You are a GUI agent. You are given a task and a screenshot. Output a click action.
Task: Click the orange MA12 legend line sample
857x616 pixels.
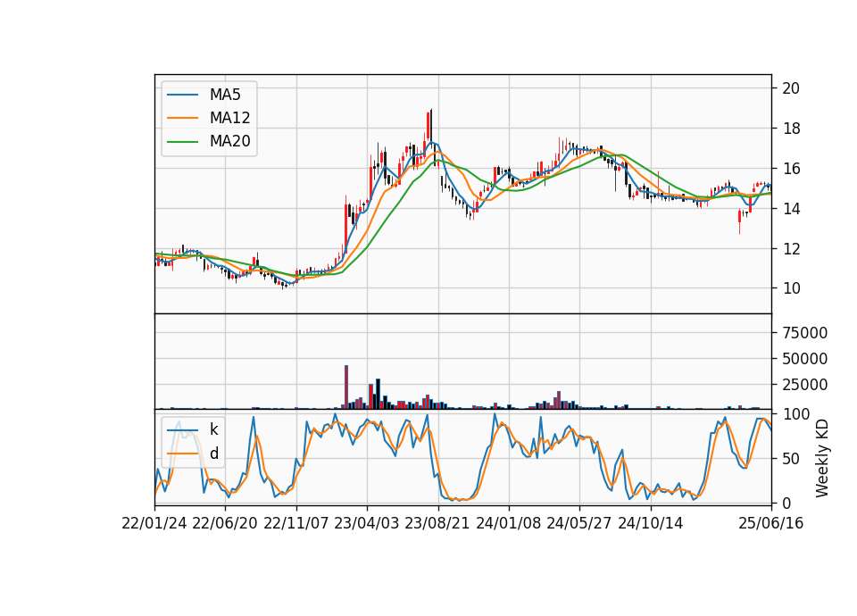pos(182,118)
